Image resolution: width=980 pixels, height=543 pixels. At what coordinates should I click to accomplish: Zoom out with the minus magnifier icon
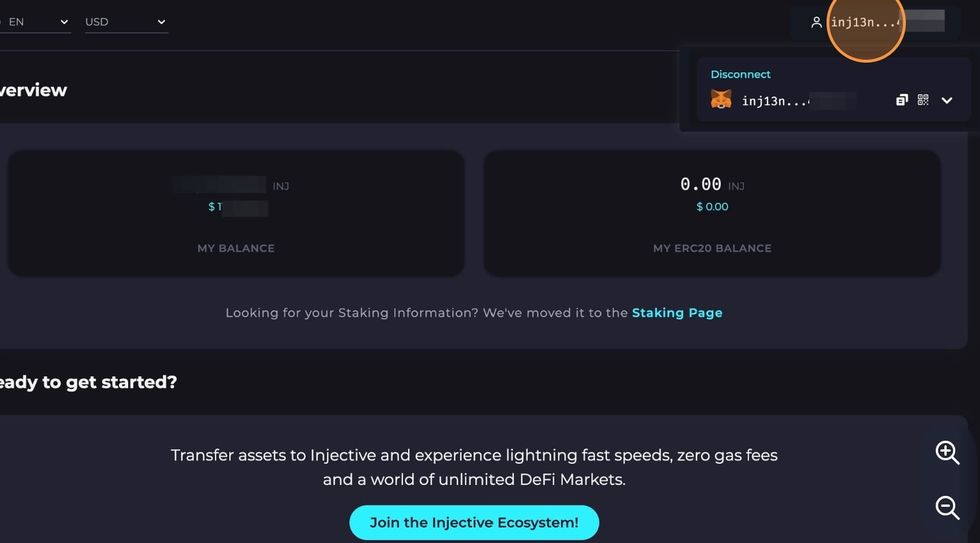947,507
